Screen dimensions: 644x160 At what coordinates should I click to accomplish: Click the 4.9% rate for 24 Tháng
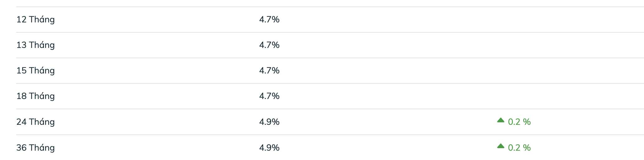point(269,122)
